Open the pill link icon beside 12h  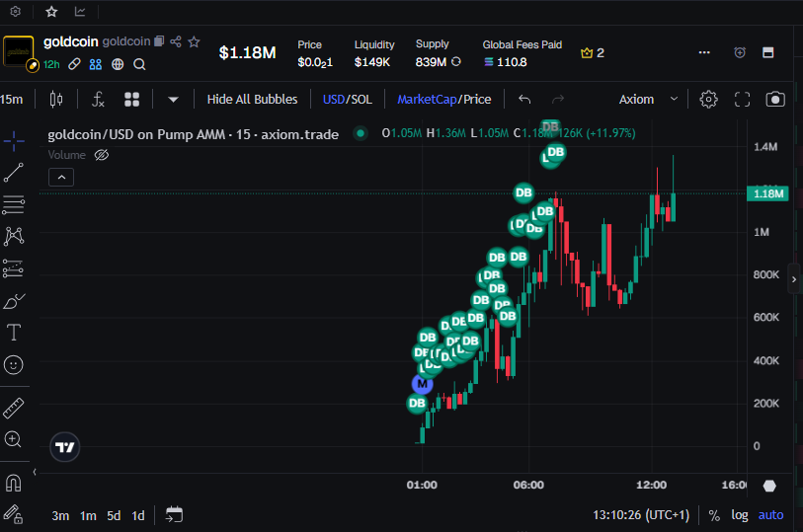[74, 64]
